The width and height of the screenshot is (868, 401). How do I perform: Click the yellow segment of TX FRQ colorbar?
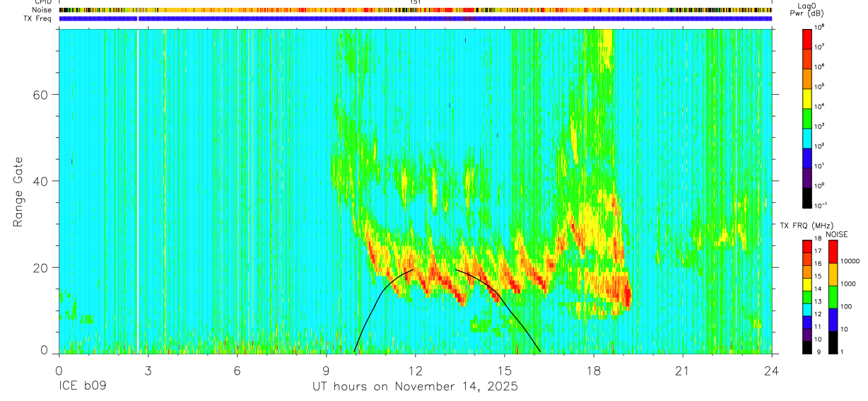(x=807, y=284)
